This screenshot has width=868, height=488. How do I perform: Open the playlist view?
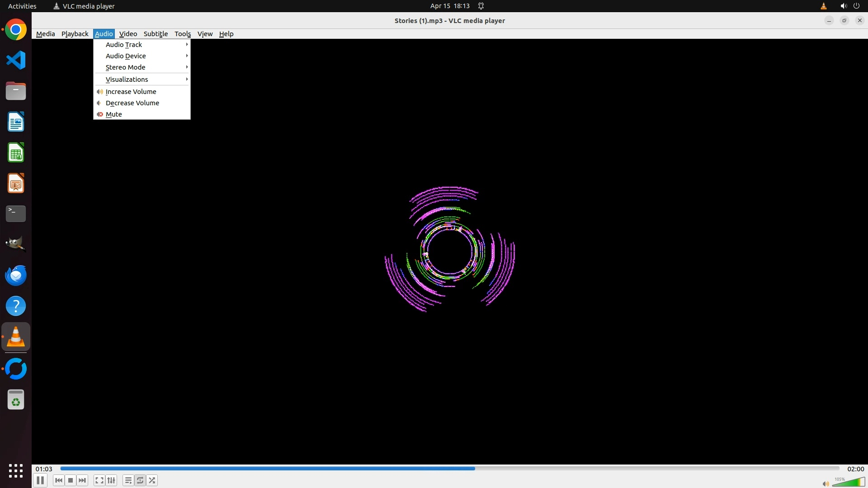(128, 480)
